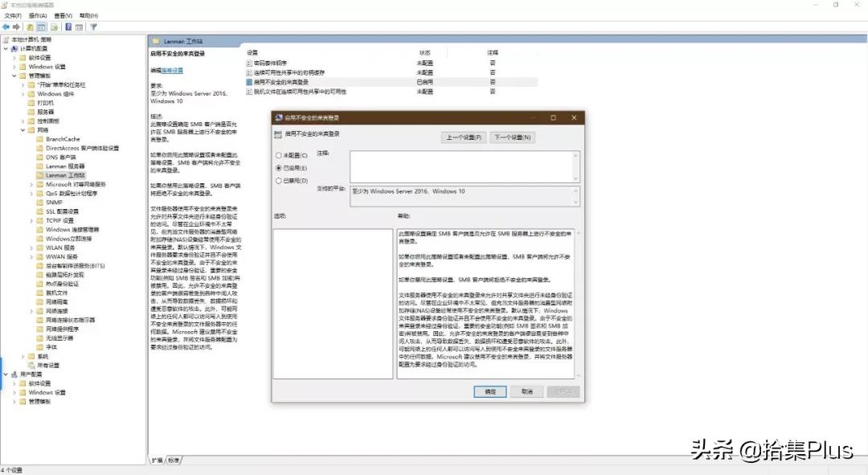The height and width of the screenshot is (475, 868).
Task: Click the Back navigation arrow icon
Action: point(6,27)
